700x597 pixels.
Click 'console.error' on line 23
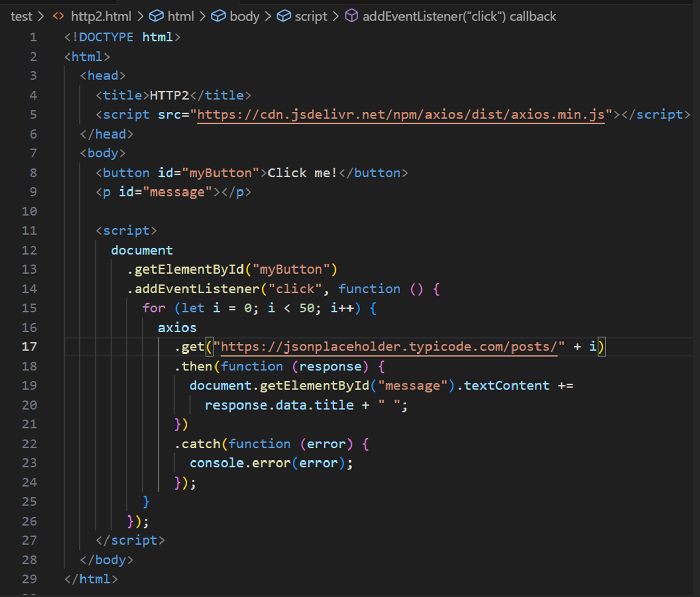(240, 463)
